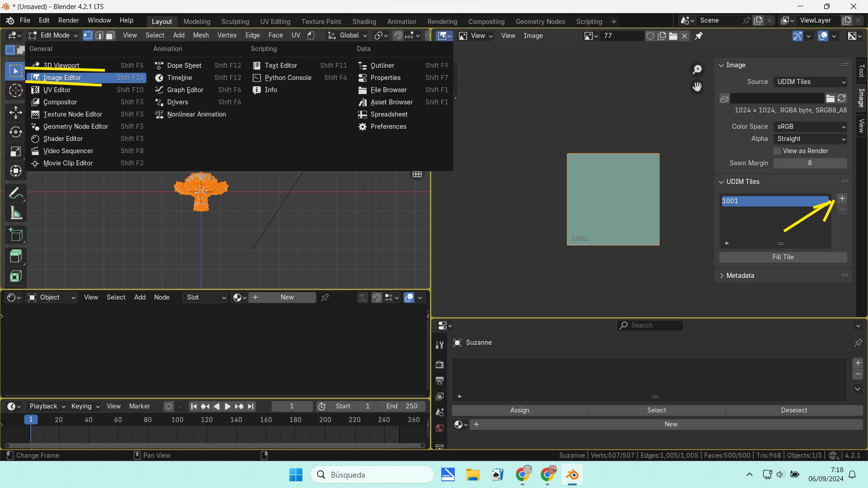Open the Blender icon in Windows taskbar
Viewport: 868px width, 488px height.
tap(572, 475)
